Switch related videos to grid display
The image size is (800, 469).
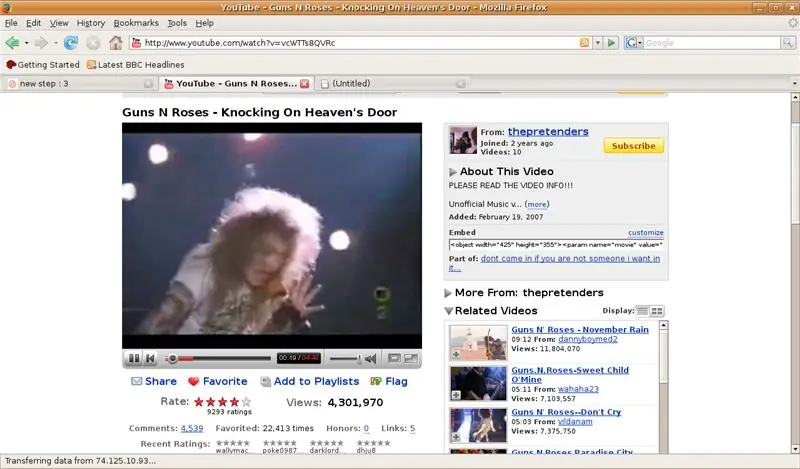tap(657, 311)
